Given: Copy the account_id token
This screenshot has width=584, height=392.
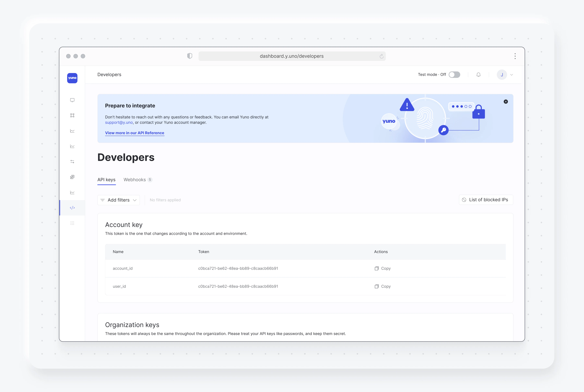Looking at the screenshot, I should (382, 268).
